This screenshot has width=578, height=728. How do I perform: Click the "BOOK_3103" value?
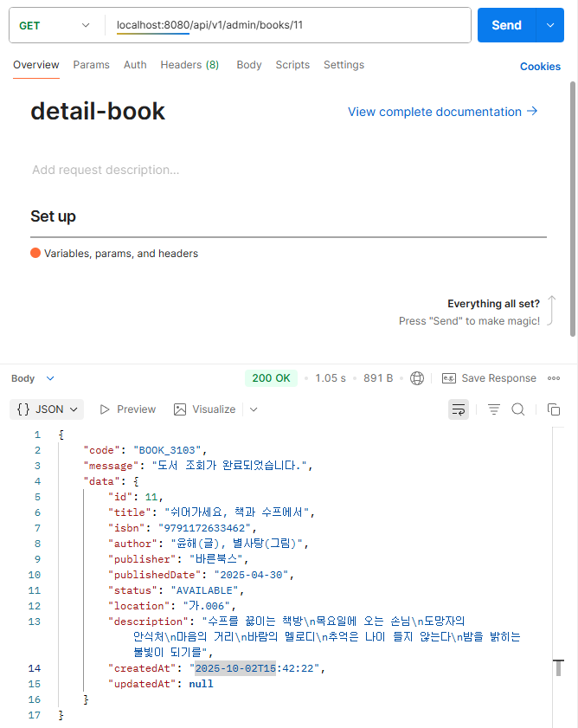tap(167, 450)
